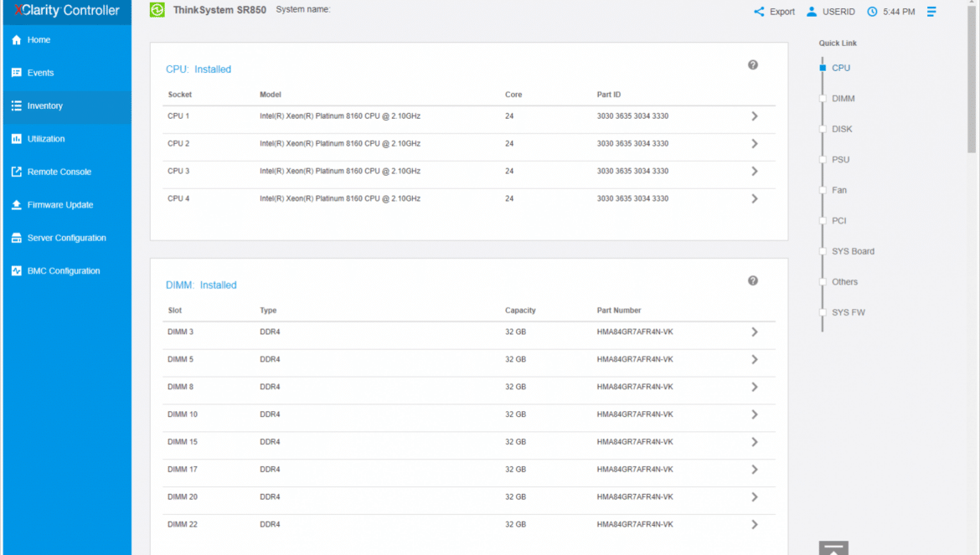Image resolution: width=980 pixels, height=555 pixels.
Task: Open the Events menu item
Action: pyautogui.click(x=68, y=73)
